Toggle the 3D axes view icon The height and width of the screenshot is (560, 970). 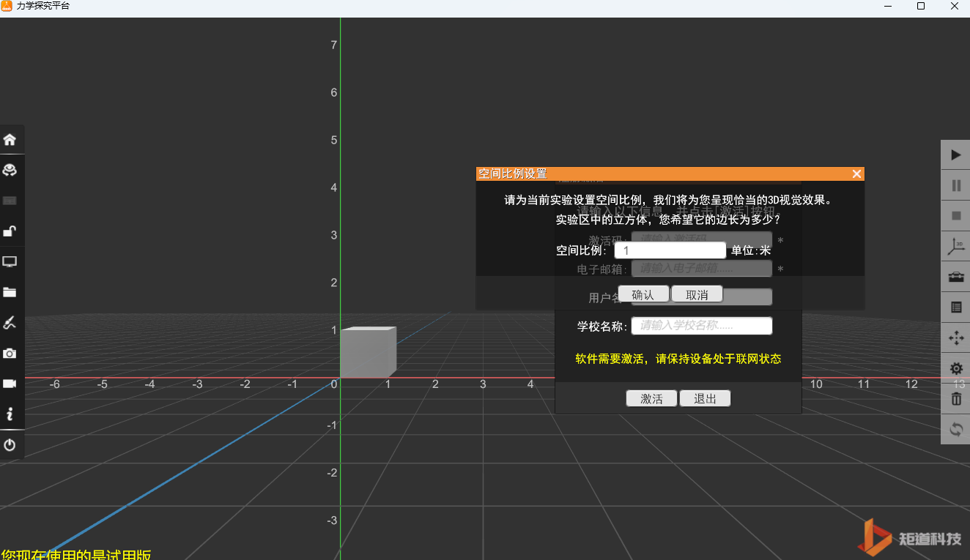pos(955,247)
